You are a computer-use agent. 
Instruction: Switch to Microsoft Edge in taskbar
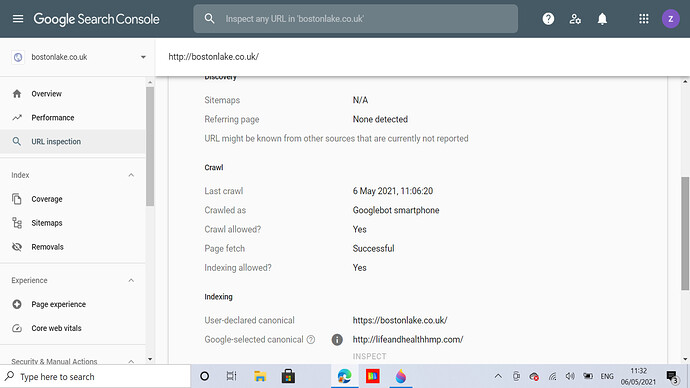tap(345, 376)
